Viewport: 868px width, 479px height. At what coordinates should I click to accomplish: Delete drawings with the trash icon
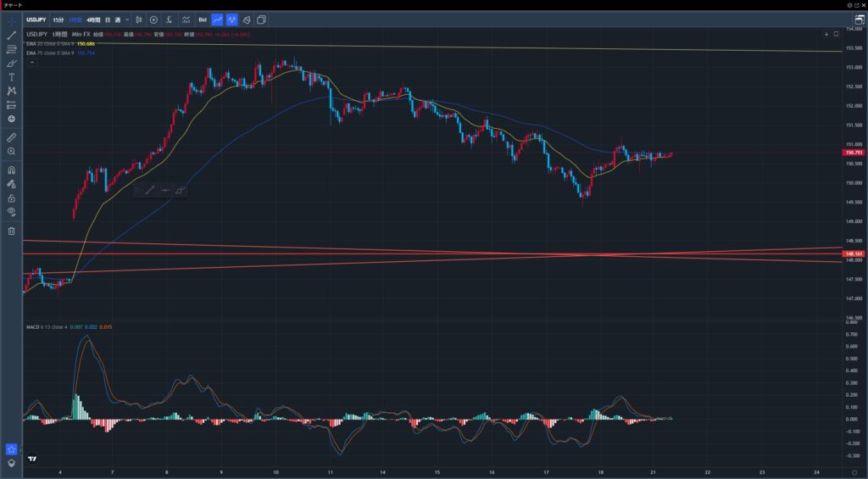(x=12, y=231)
